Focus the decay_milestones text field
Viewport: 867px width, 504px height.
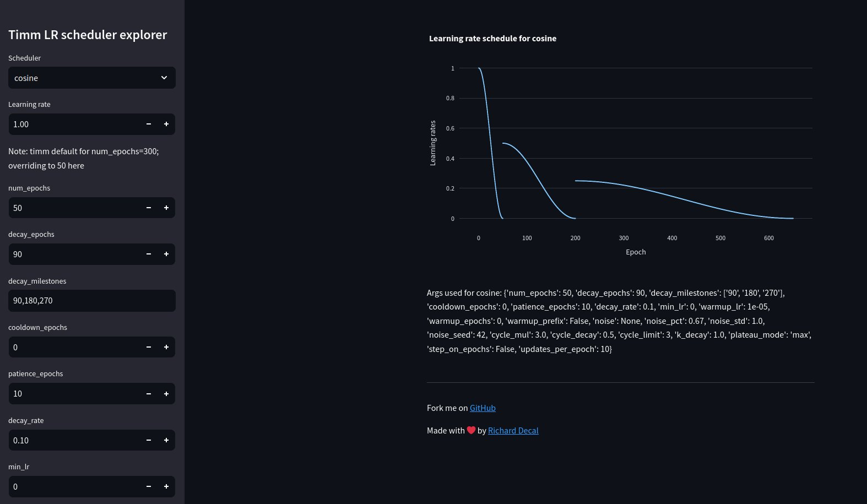[91, 301]
